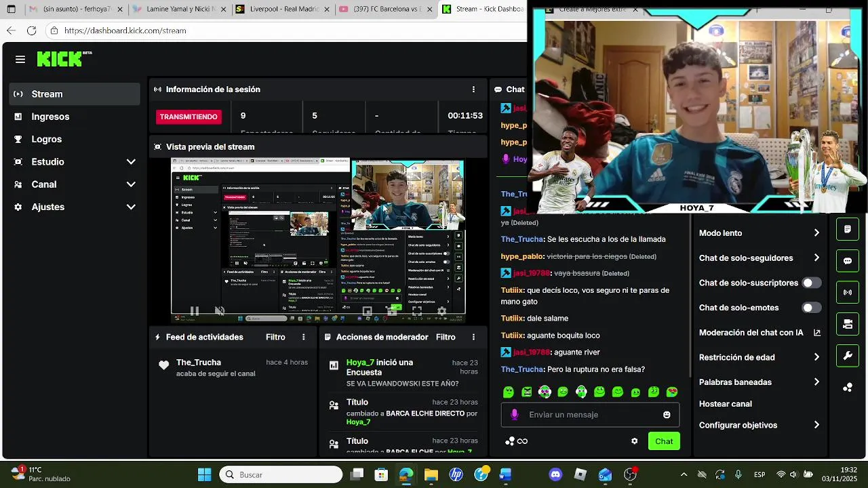
Task: Open File Explorer from the taskbar
Action: click(431, 474)
